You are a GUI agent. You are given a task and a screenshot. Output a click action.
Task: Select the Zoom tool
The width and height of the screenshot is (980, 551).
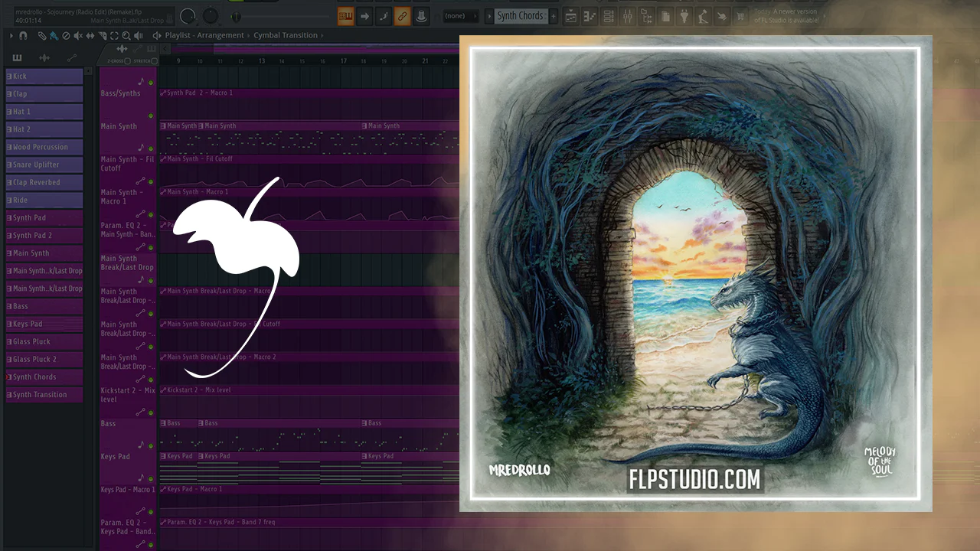pos(126,35)
